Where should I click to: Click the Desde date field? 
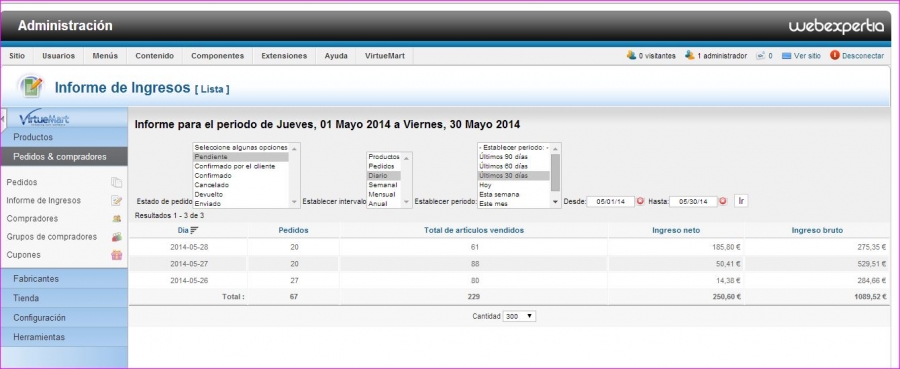pyautogui.click(x=611, y=201)
